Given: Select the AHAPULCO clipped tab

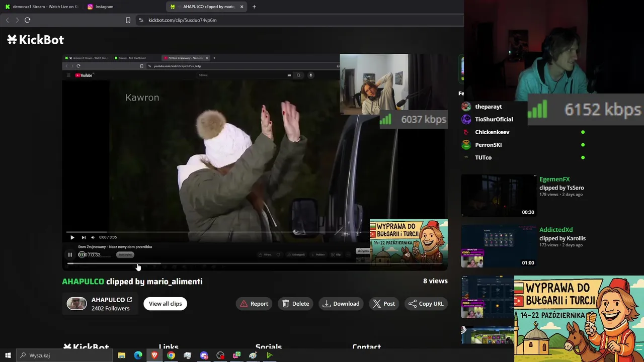Looking at the screenshot, I should point(206,7).
